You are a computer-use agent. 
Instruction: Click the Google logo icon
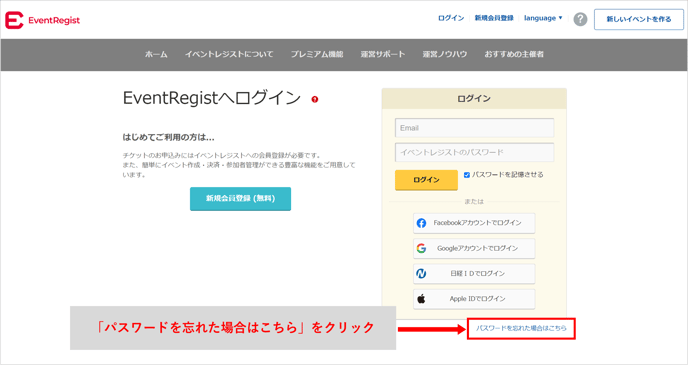click(421, 248)
